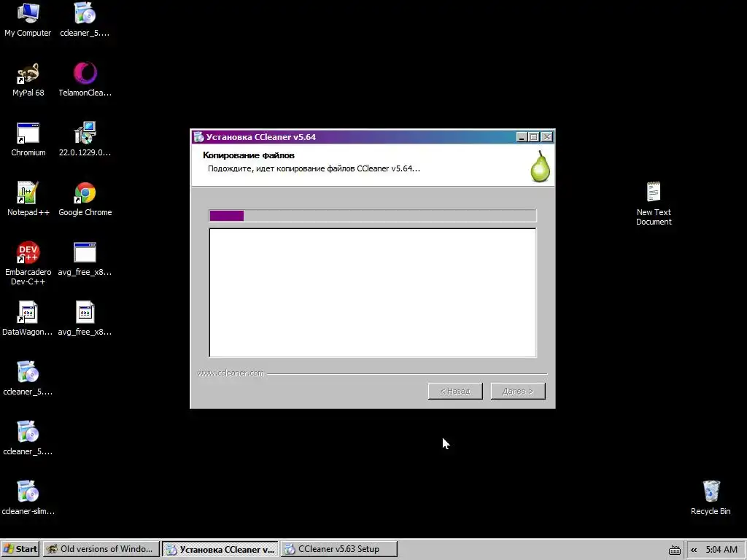Open the Start menu

tap(20, 549)
